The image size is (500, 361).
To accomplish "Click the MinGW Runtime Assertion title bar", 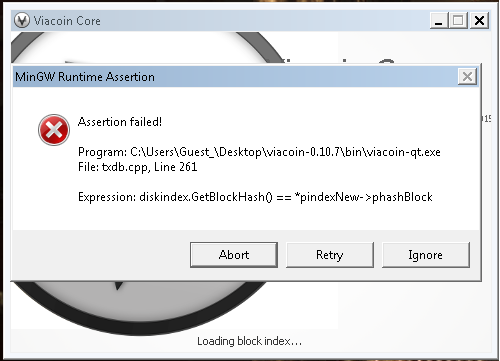I will 235,77.
